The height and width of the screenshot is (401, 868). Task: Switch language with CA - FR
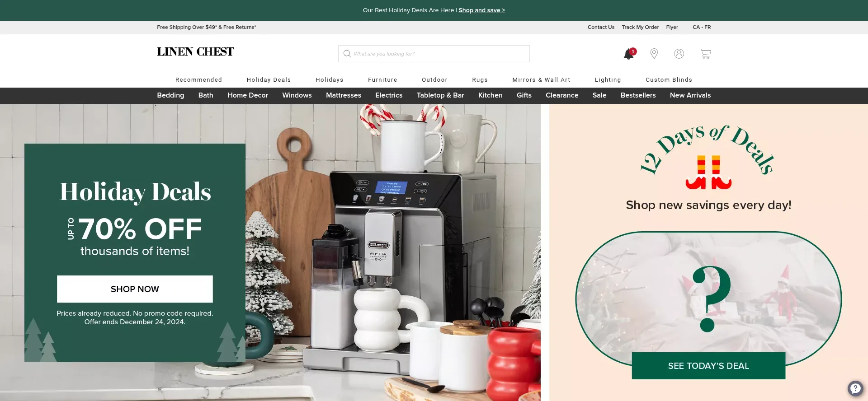click(701, 27)
